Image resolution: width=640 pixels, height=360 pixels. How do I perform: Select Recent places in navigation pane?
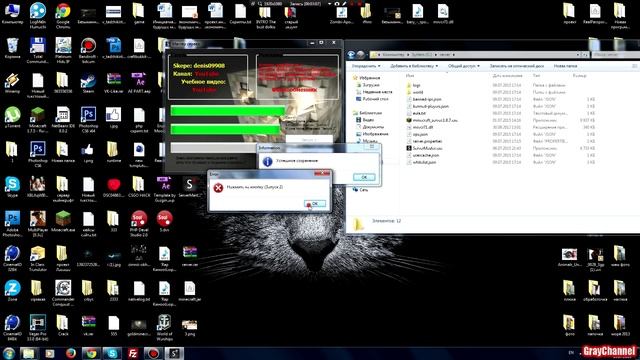point(373,92)
